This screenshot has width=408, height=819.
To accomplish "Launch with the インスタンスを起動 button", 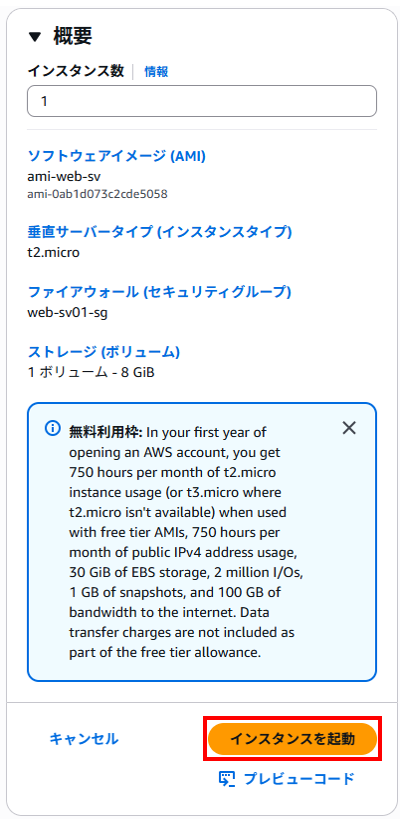I will (293, 739).
